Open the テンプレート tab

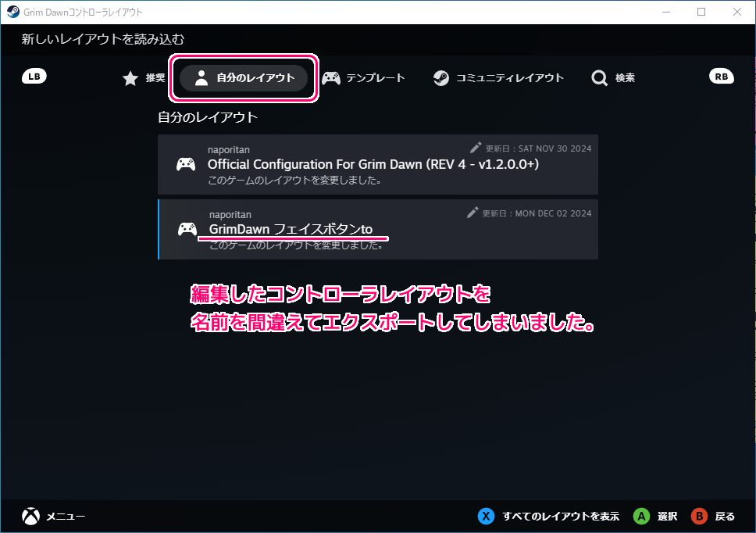(x=363, y=77)
